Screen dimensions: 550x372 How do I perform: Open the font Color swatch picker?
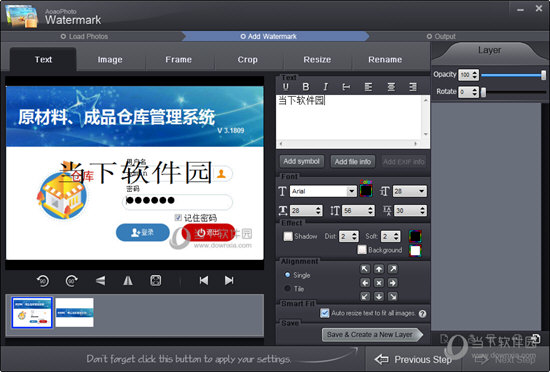tap(366, 190)
